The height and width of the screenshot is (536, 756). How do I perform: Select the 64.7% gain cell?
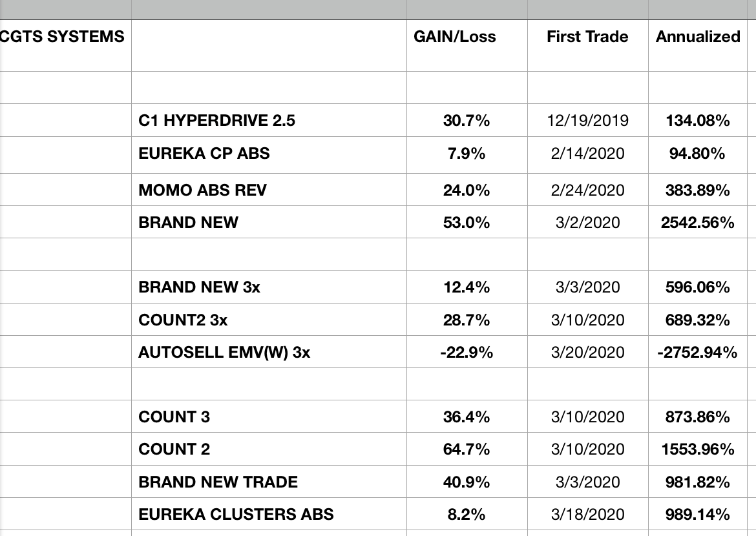[466, 449]
